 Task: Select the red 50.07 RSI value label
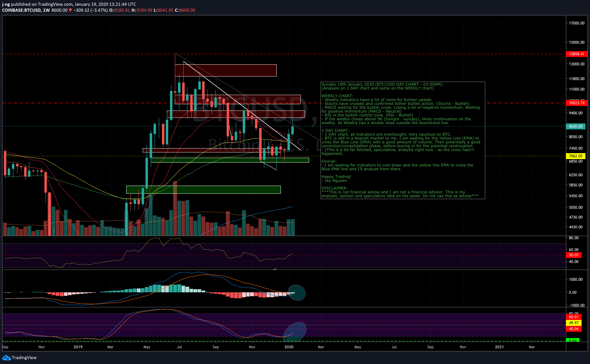[x=574, y=255]
